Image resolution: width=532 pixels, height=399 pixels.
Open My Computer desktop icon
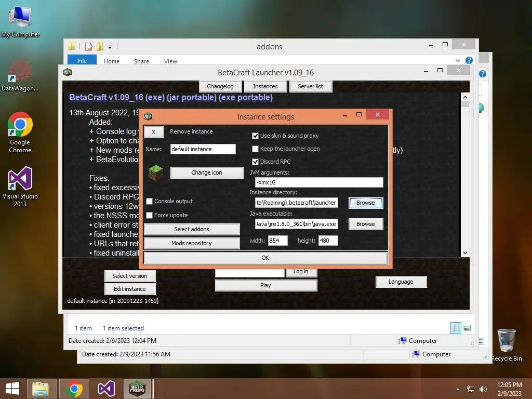point(20,21)
